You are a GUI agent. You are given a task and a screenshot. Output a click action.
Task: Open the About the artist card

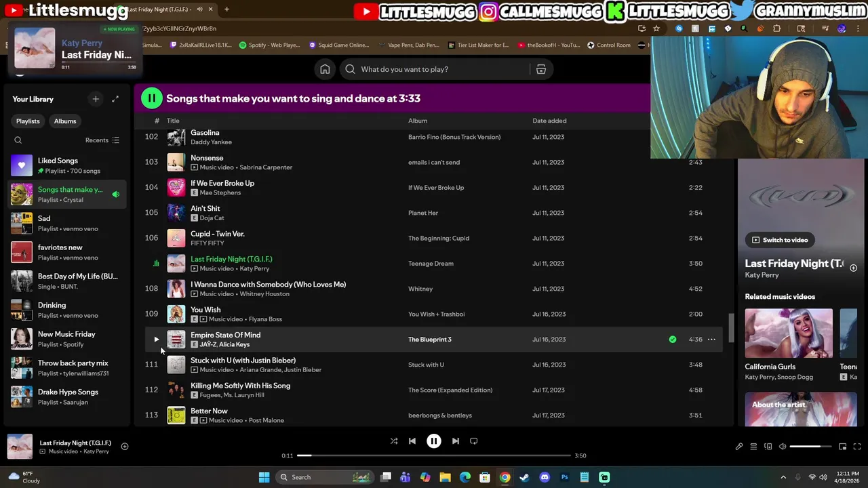pos(800,409)
